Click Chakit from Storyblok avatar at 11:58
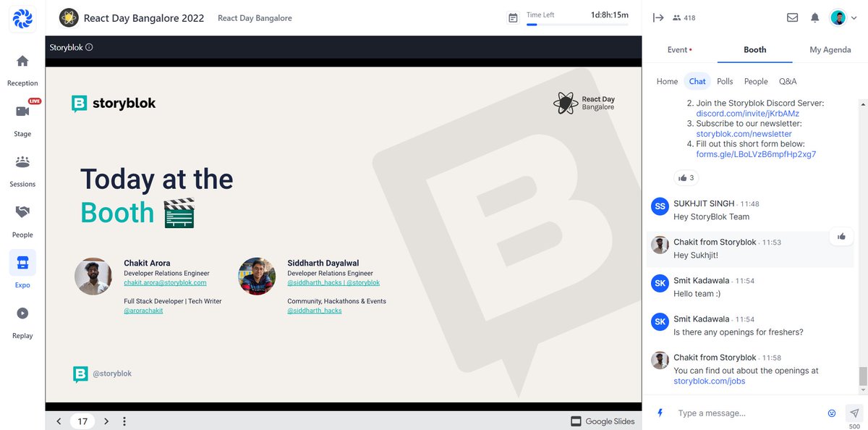This screenshot has width=868, height=430. 660,361
